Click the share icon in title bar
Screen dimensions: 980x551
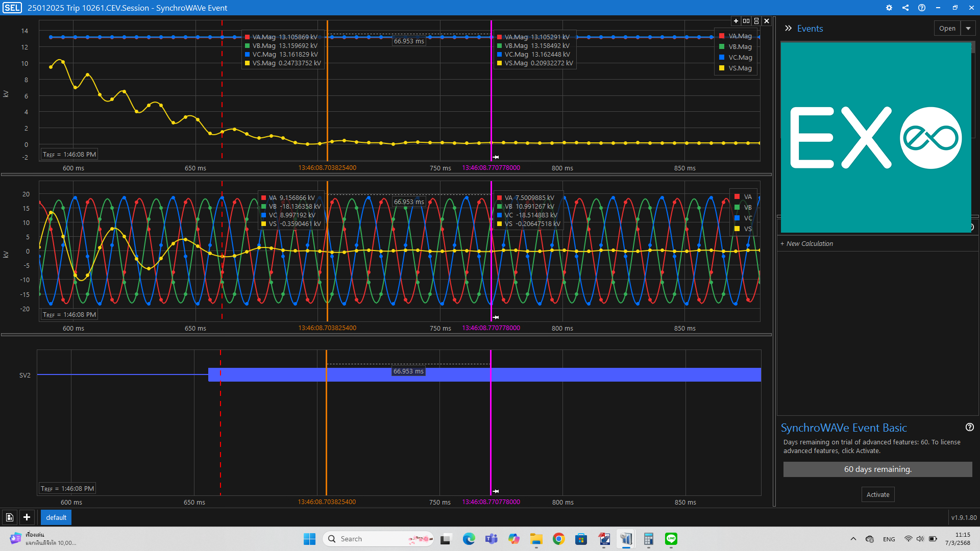[x=905, y=8]
